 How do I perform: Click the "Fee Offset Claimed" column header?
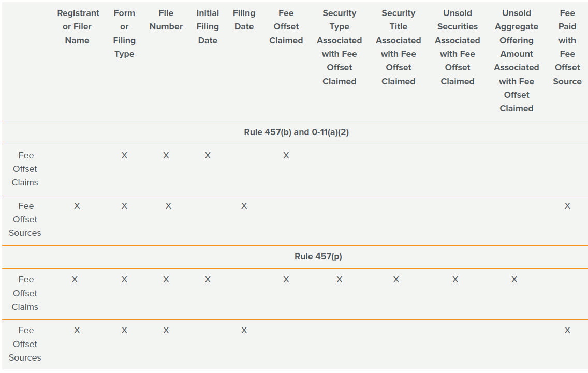click(x=286, y=27)
